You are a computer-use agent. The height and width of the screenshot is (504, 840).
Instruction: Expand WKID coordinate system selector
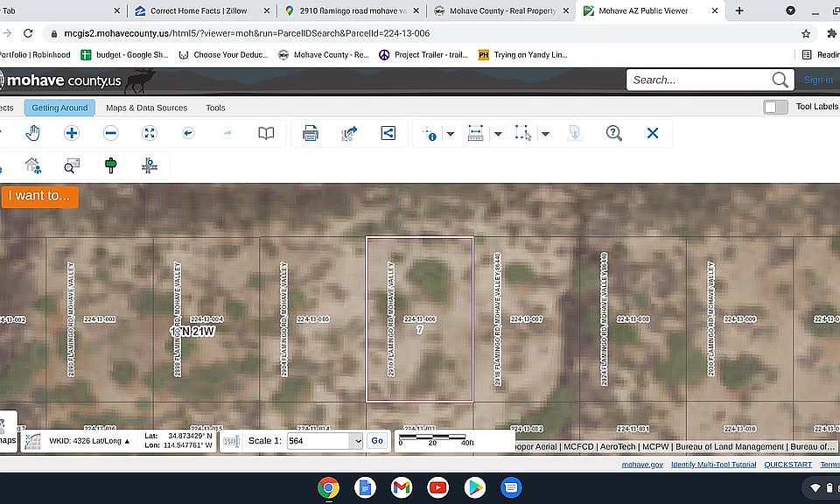[x=89, y=441]
